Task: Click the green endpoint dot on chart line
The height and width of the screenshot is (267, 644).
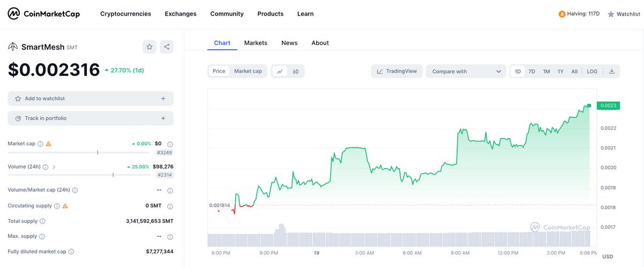Action: click(x=589, y=106)
